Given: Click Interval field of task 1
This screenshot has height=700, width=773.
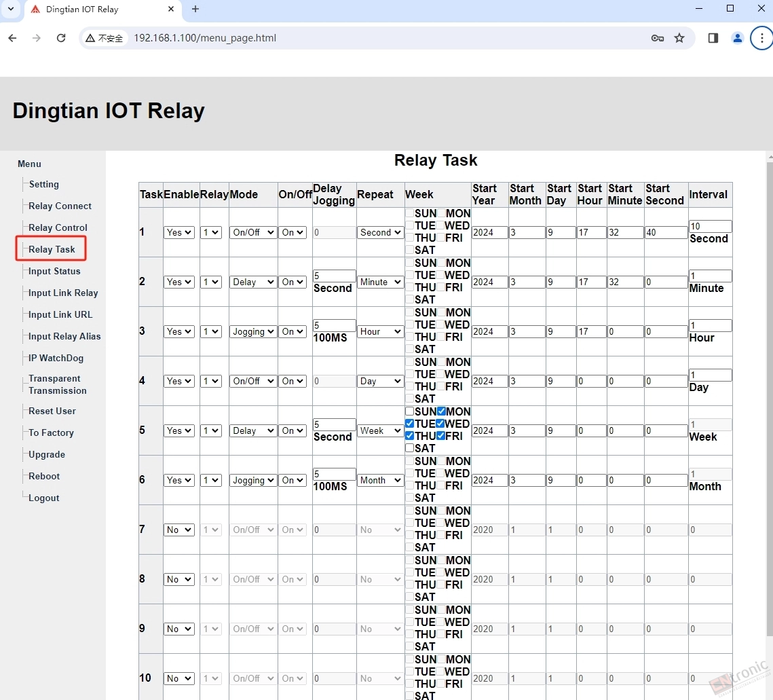Looking at the screenshot, I should click(711, 226).
